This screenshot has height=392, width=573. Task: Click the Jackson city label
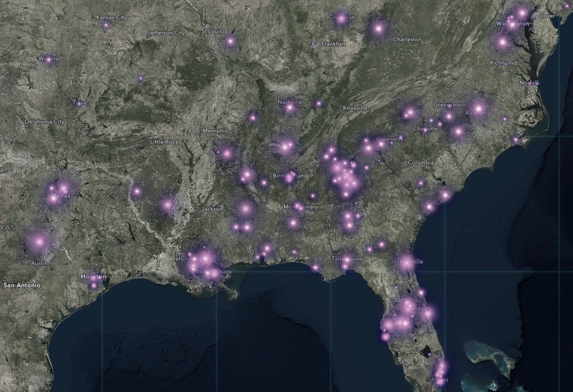(212, 209)
